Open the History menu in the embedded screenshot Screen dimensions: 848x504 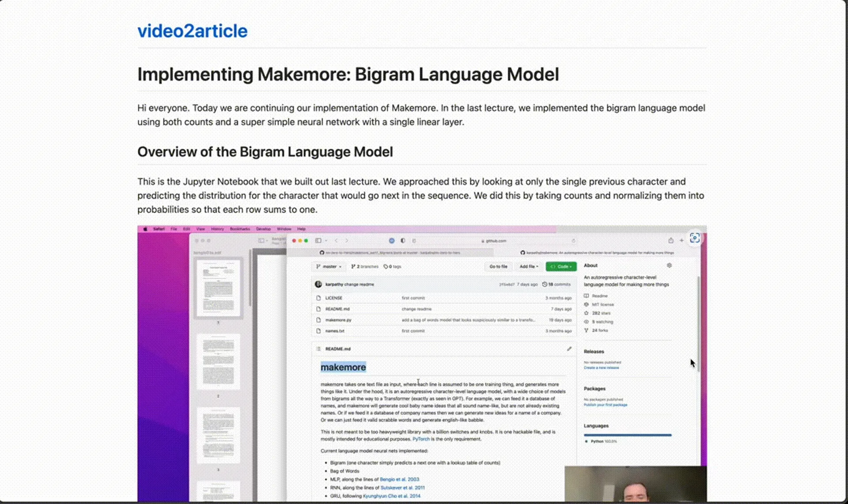[217, 229]
